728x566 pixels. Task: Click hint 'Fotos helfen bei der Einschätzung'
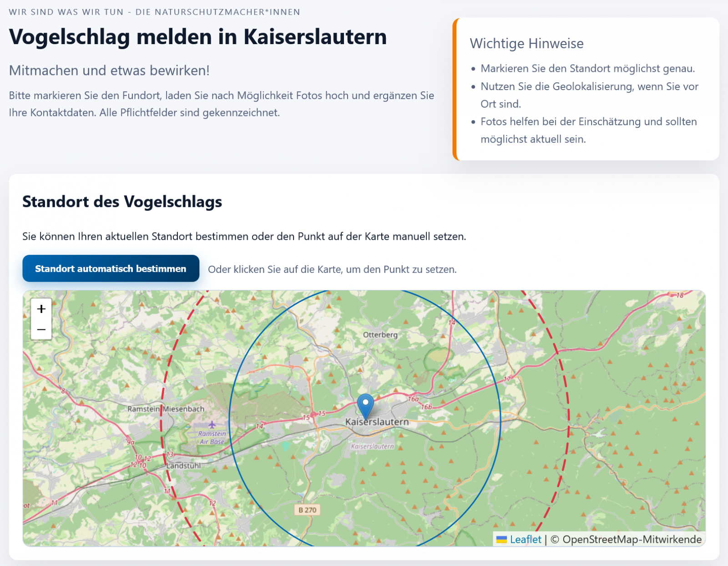589,131
